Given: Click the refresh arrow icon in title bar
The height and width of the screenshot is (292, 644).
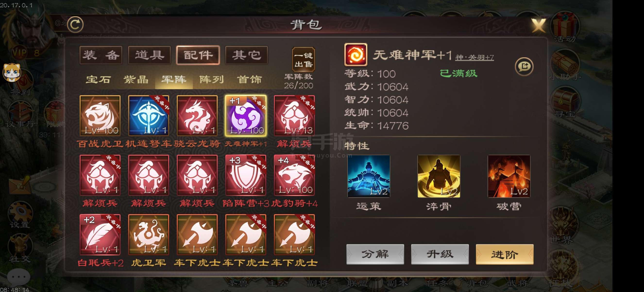Looking at the screenshot, I should [75, 24].
